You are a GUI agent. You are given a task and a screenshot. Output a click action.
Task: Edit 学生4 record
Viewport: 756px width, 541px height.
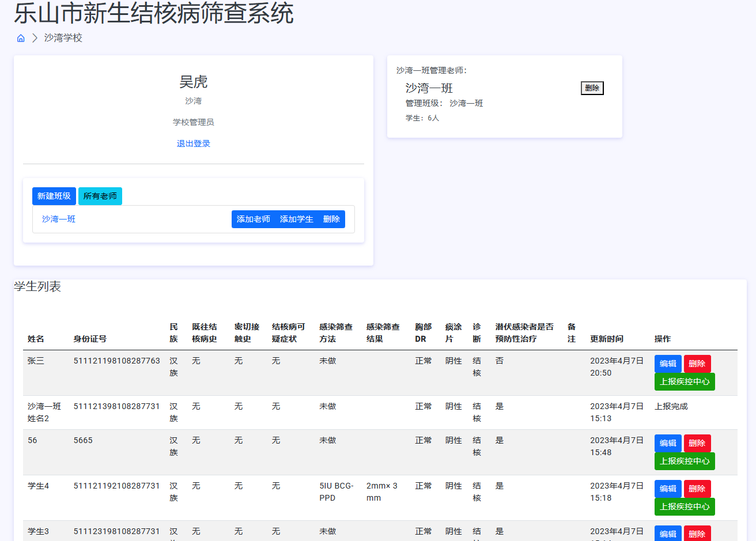(668, 489)
